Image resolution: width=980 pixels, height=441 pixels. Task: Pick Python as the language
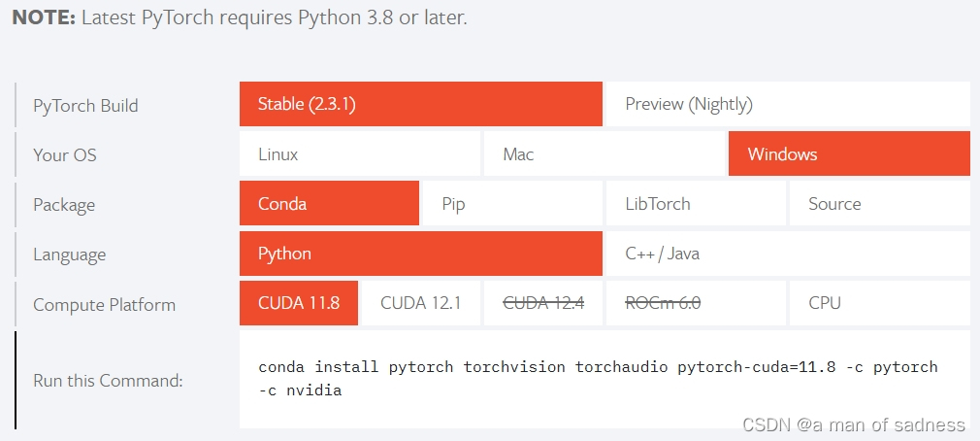(x=421, y=254)
